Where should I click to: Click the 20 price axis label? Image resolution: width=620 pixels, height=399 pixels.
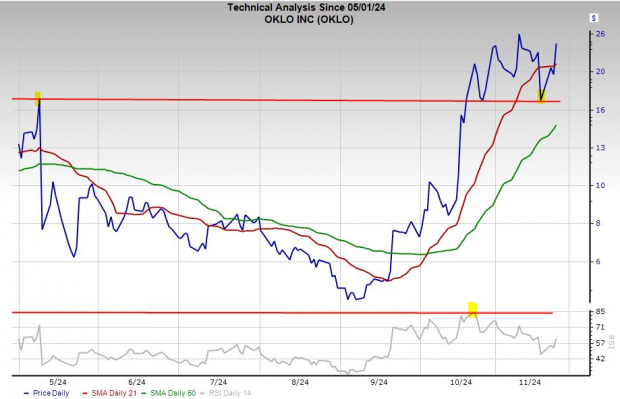(601, 72)
